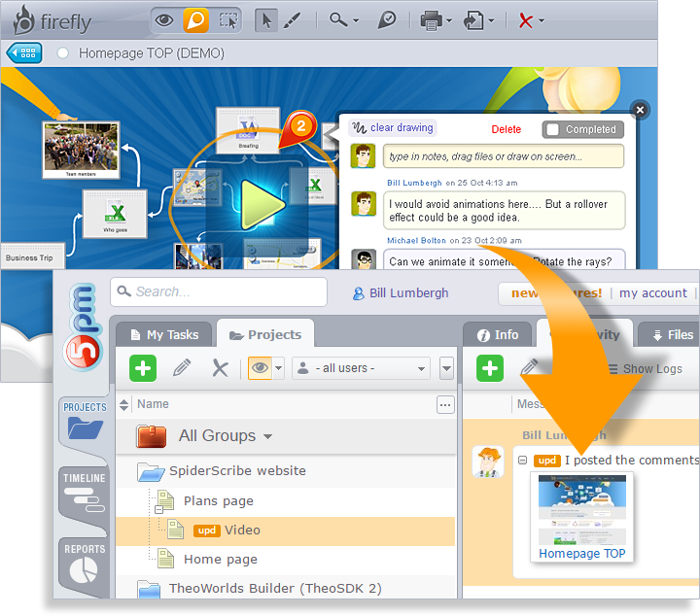Click the clear drawing button
This screenshot has height=616, width=700.
pyautogui.click(x=393, y=128)
